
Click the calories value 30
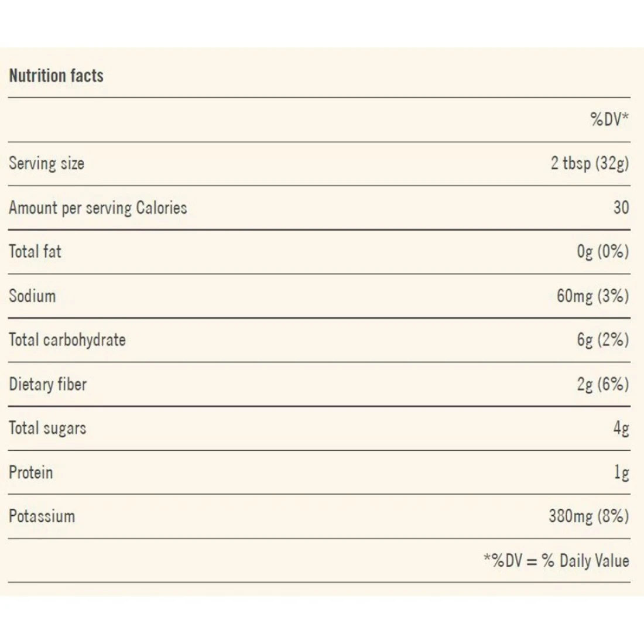tap(621, 208)
